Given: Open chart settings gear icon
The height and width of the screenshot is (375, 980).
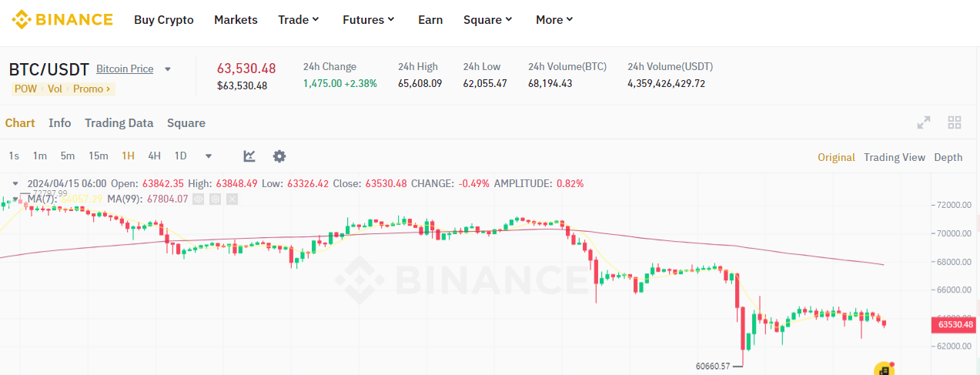Looking at the screenshot, I should (279, 156).
